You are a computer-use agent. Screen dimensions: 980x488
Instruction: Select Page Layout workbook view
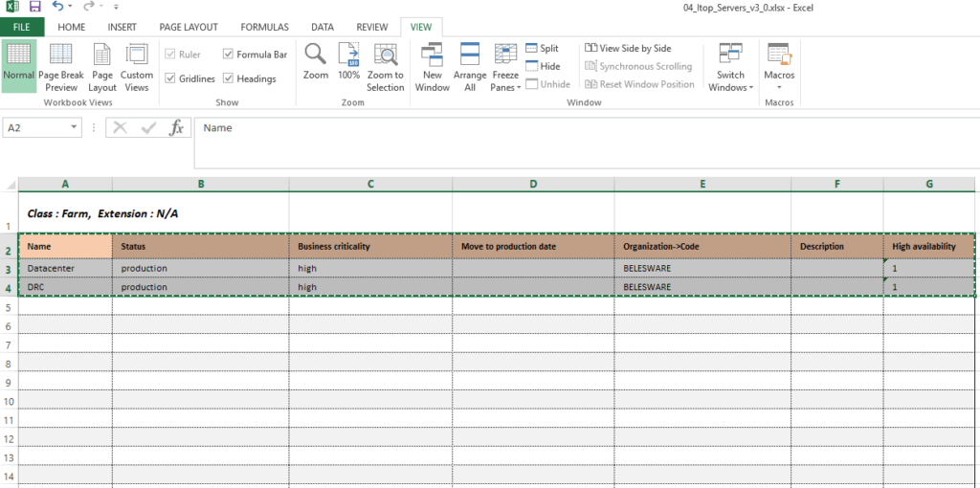click(102, 67)
